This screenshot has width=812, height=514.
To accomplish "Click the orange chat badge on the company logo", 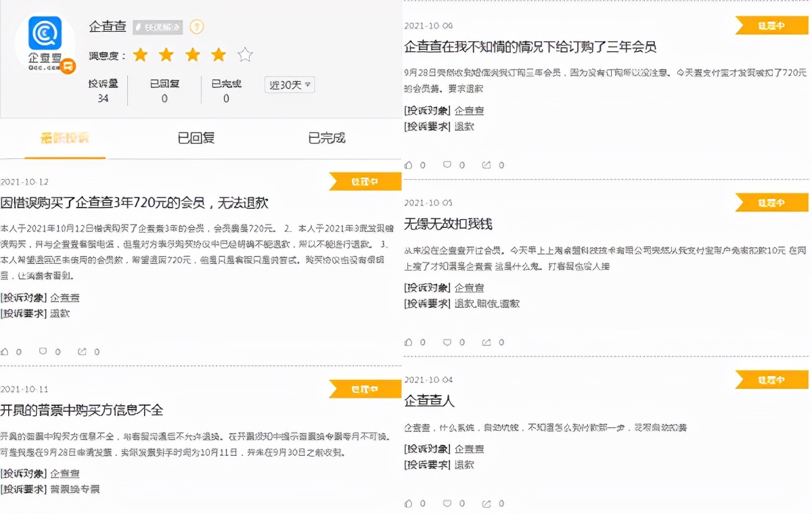I will click(68, 67).
